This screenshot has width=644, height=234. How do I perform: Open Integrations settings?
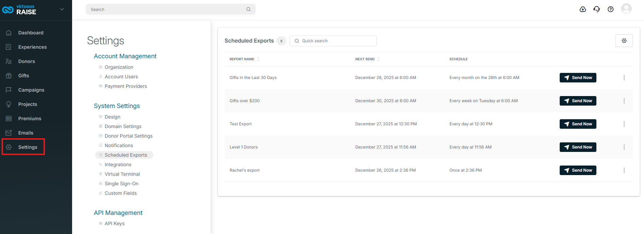pos(118,165)
